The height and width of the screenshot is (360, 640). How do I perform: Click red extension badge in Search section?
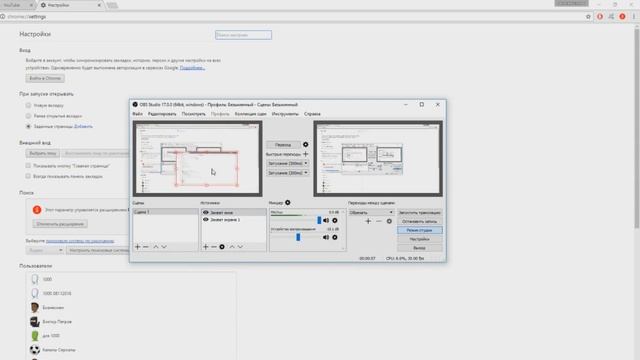(37, 210)
